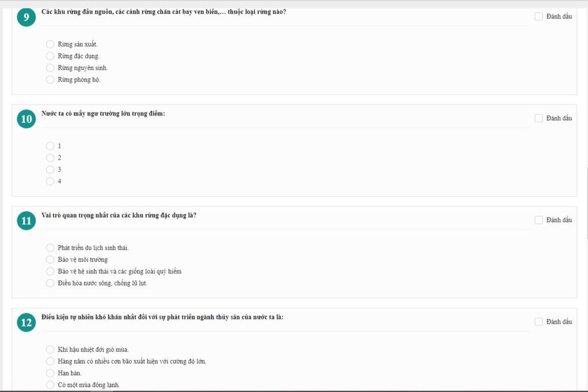The width and height of the screenshot is (588, 392).
Task: Click the question 11 number badge
Action: point(26,221)
